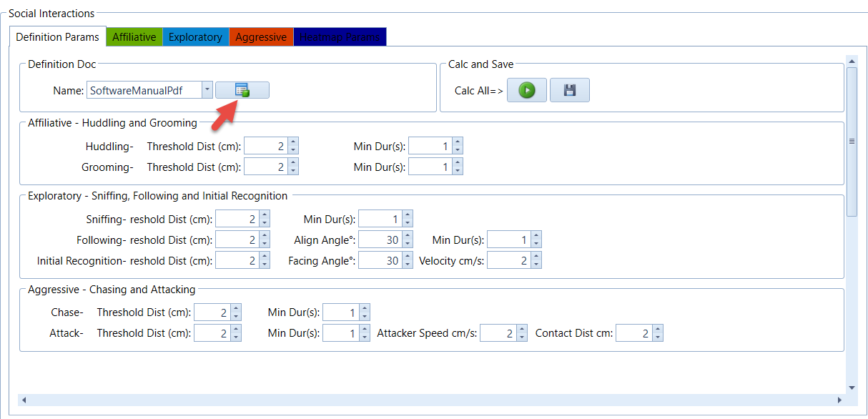
Task: Click the floppy disk save icon
Action: coord(569,91)
